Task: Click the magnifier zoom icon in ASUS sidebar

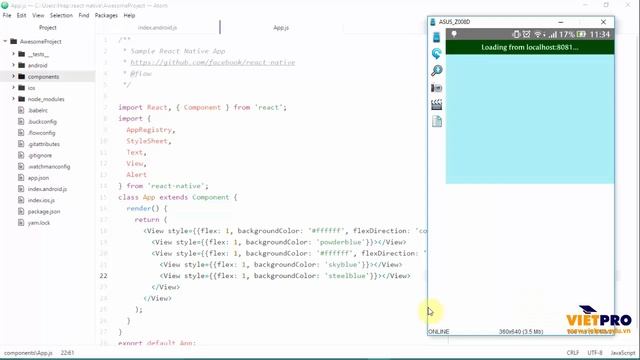Action: point(436,71)
